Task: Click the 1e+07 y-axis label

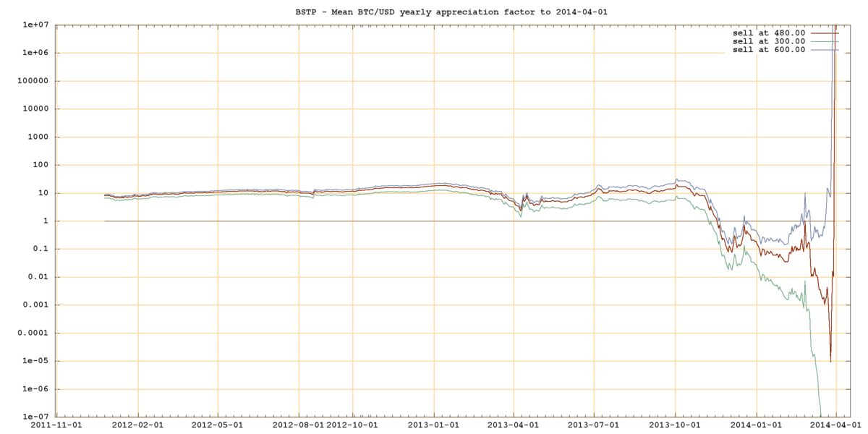Action: click(35, 25)
